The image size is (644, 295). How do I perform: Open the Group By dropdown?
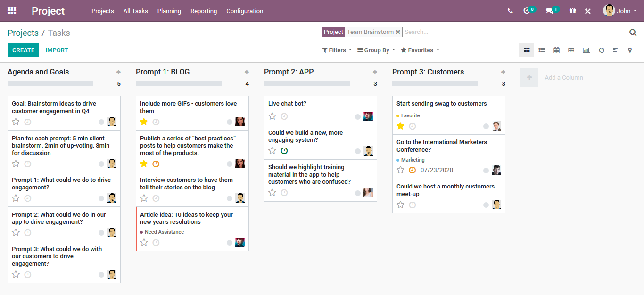coord(376,50)
